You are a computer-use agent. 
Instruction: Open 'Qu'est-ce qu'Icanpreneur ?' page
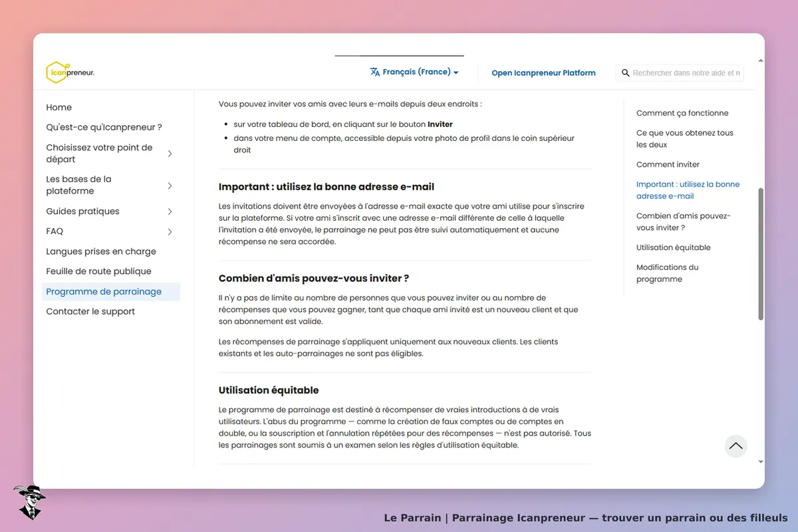tap(104, 127)
